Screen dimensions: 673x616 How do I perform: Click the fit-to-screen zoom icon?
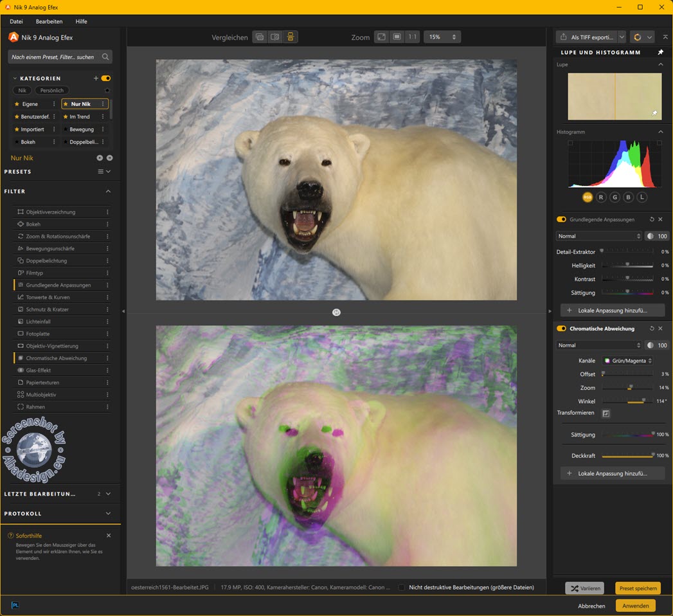tap(382, 37)
